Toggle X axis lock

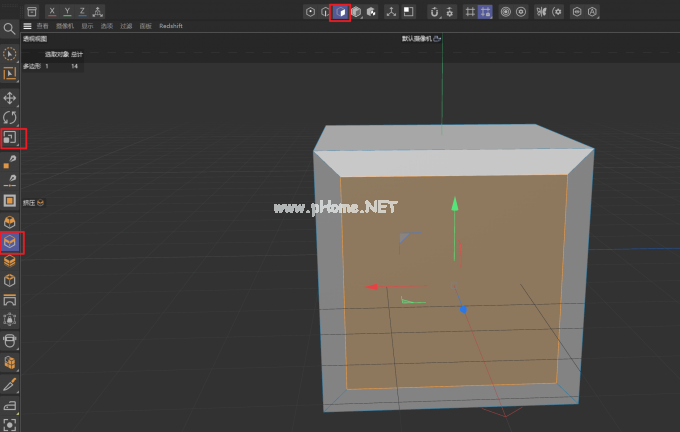tap(52, 11)
